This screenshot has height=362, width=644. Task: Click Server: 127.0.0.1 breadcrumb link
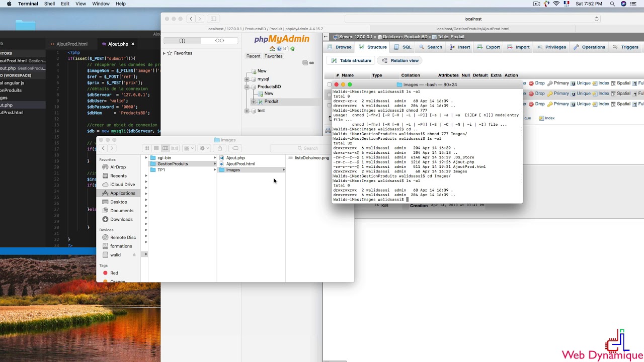[356, 37]
